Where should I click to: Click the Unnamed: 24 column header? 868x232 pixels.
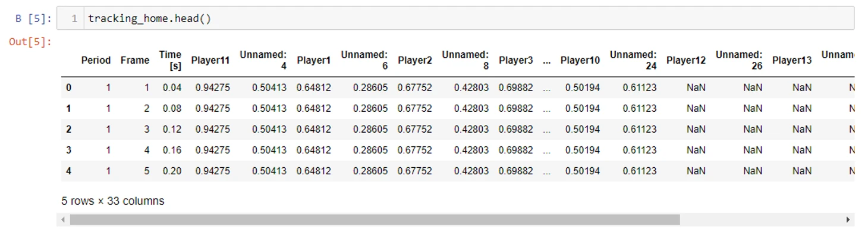click(x=633, y=61)
